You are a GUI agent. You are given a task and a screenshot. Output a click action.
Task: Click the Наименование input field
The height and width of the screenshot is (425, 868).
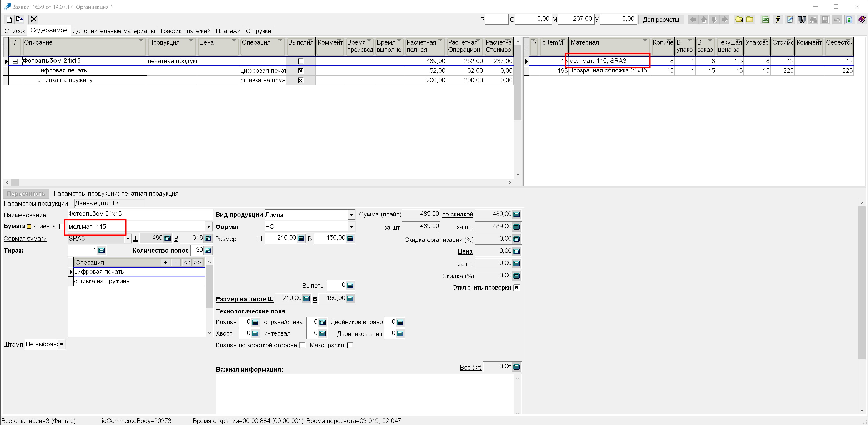coord(140,214)
